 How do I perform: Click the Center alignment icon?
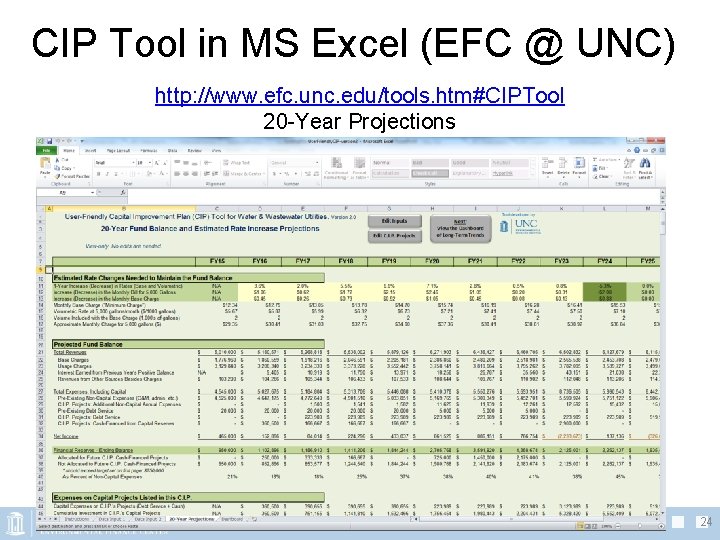point(186,174)
